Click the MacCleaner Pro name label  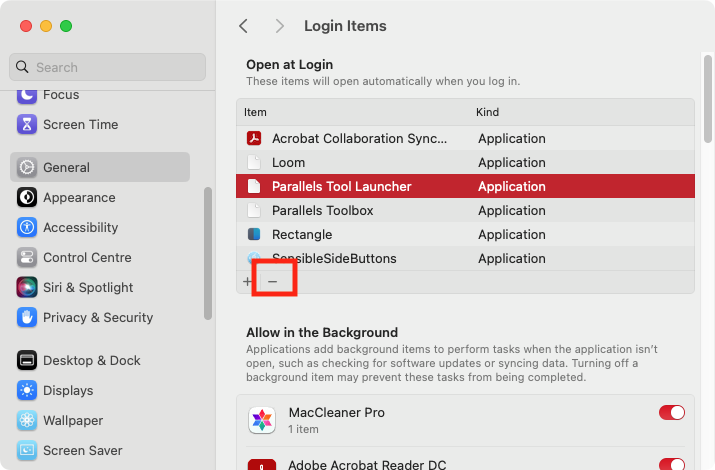coord(337,413)
